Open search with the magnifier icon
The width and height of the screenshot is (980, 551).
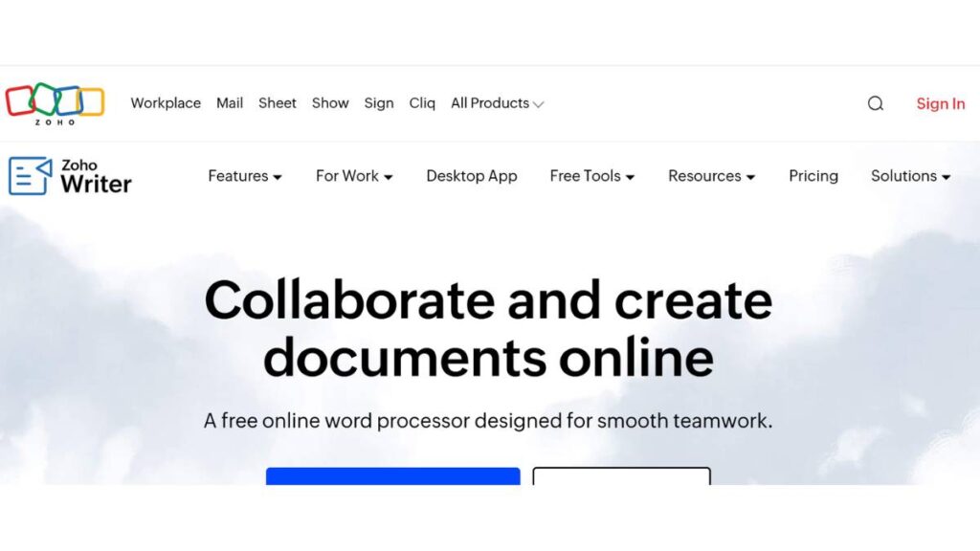875,103
